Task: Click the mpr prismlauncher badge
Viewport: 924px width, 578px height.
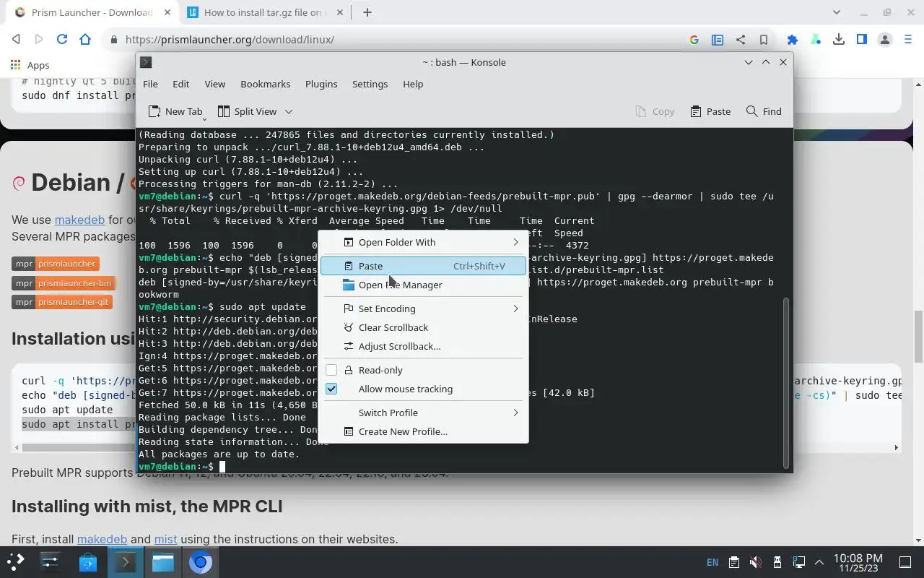Action: (x=55, y=264)
